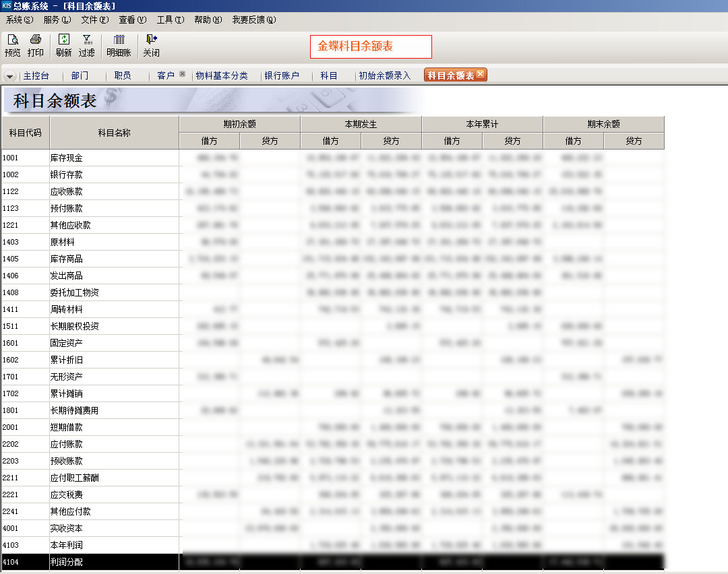Open the 工具(T) menu

(170, 20)
